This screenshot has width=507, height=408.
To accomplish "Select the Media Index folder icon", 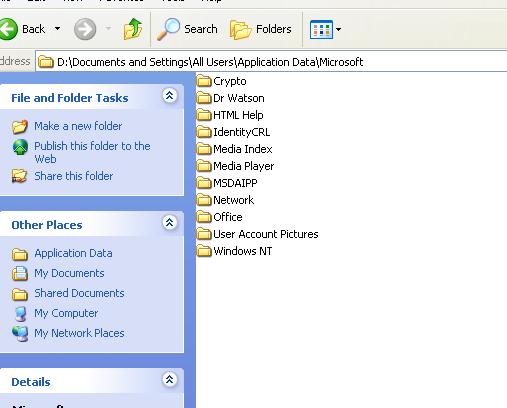I will coord(204,149).
